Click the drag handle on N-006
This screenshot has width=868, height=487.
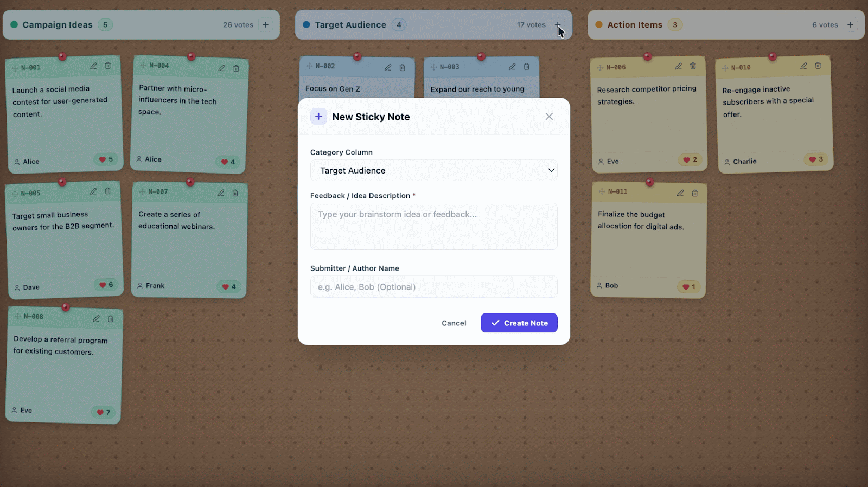(x=600, y=68)
